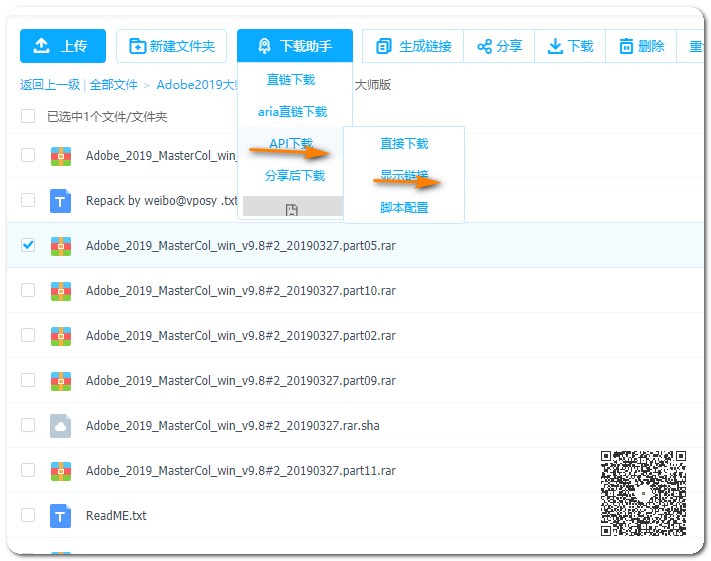
Task: Open Repack by weibo@vposy .txt file name
Action: (x=161, y=200)
